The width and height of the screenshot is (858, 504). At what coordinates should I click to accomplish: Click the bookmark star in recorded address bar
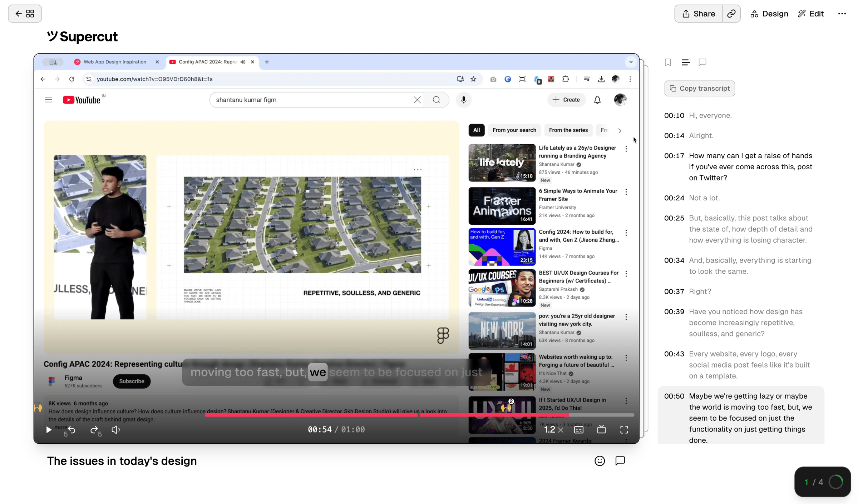(473, 79)
